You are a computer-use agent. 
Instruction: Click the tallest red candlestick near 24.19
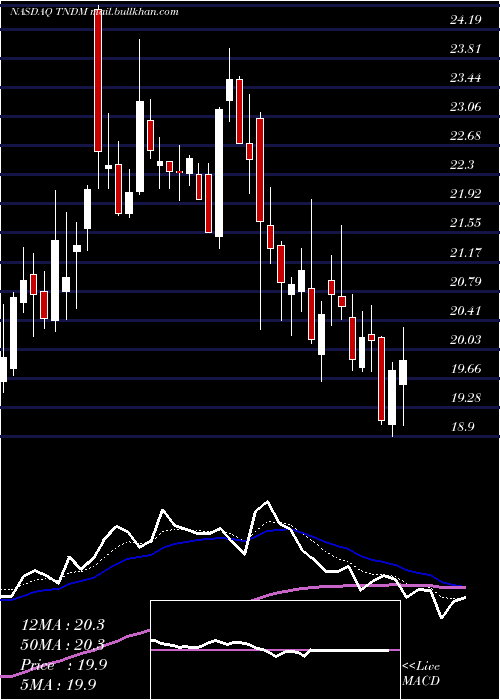click(98, 80)
